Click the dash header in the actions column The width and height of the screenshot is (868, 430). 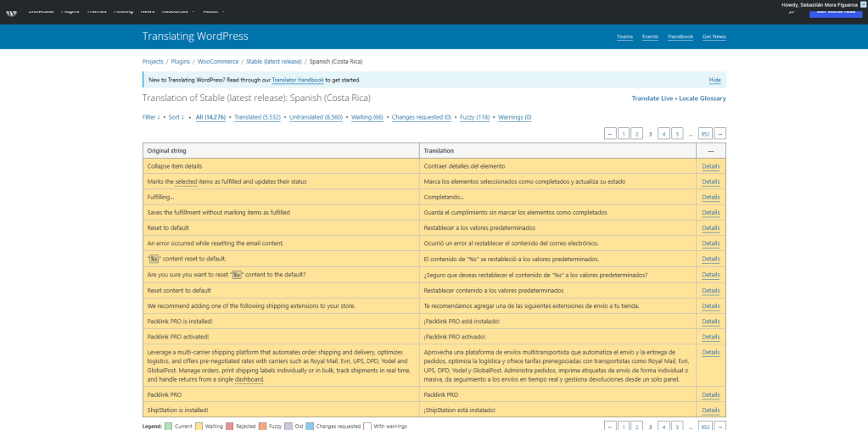pyautogui.click(x=710, y=150)
